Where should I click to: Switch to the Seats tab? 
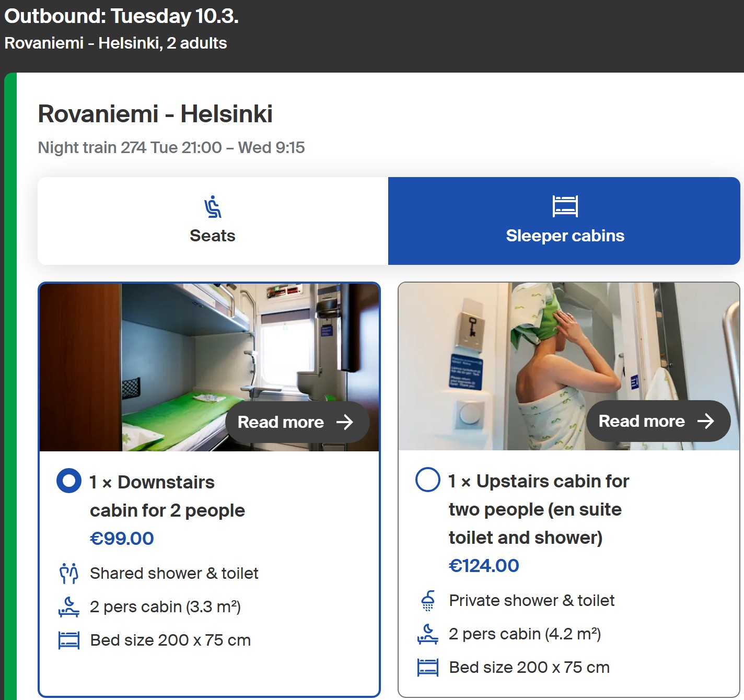(x=213, y=221)
